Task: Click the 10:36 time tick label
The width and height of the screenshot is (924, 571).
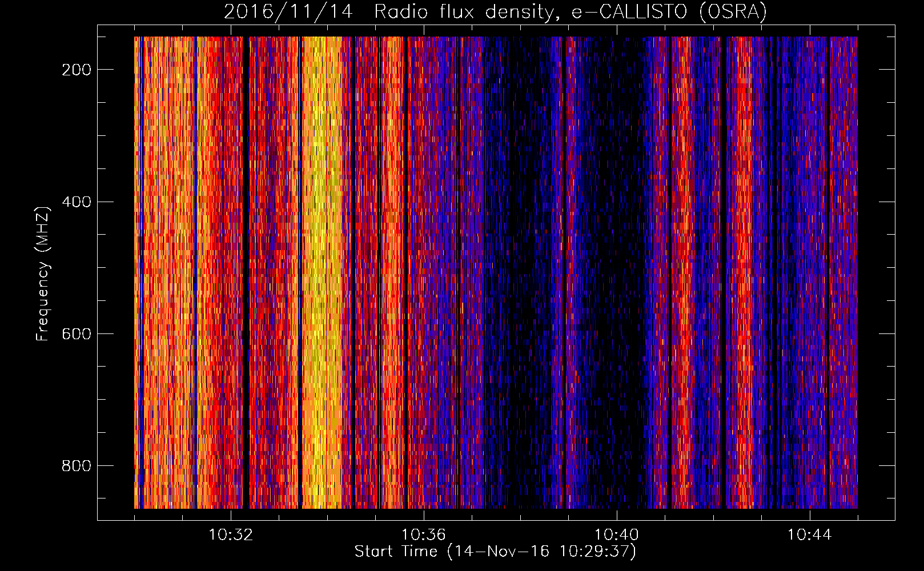Action: (x=424, y=535)
